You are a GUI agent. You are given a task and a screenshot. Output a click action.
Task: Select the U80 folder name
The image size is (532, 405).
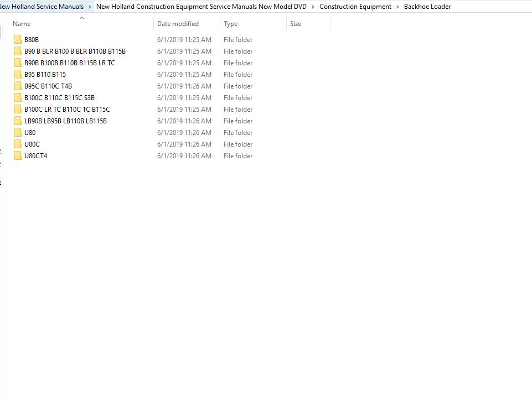coord(30,133)
